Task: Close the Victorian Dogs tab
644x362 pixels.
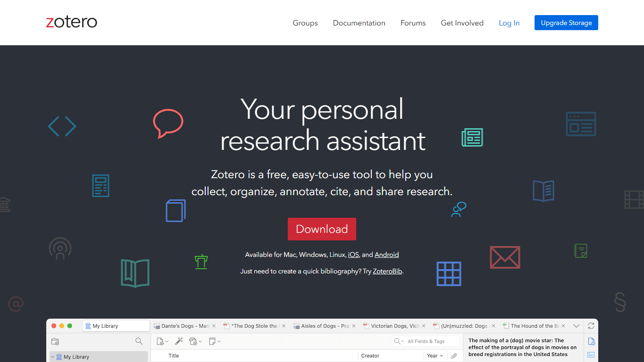Action: 423,326
